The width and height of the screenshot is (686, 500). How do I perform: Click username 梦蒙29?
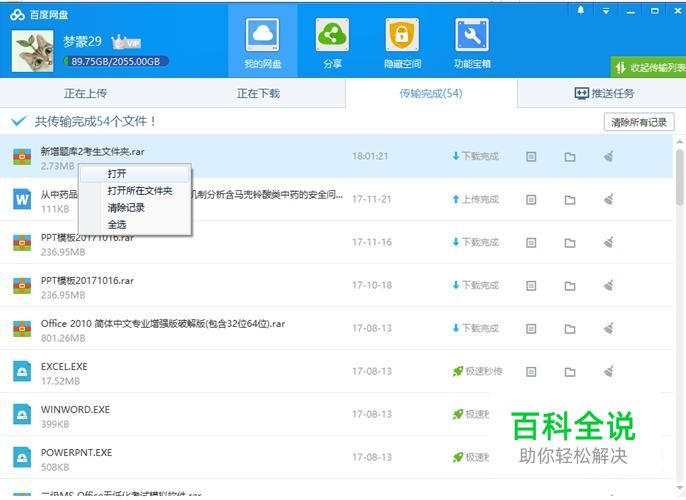[x=82, y=42]
